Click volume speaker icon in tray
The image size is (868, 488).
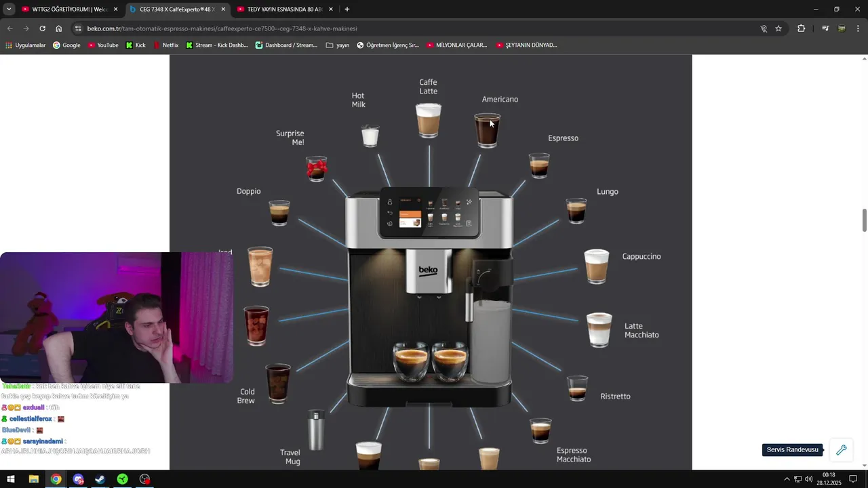[808, 479]
